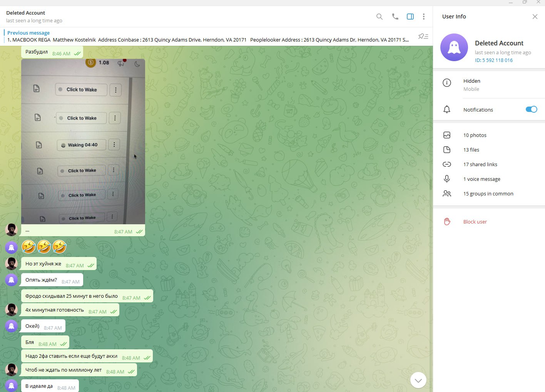Close the User Info panel
The image size is (545, 392).
(535, 17)
